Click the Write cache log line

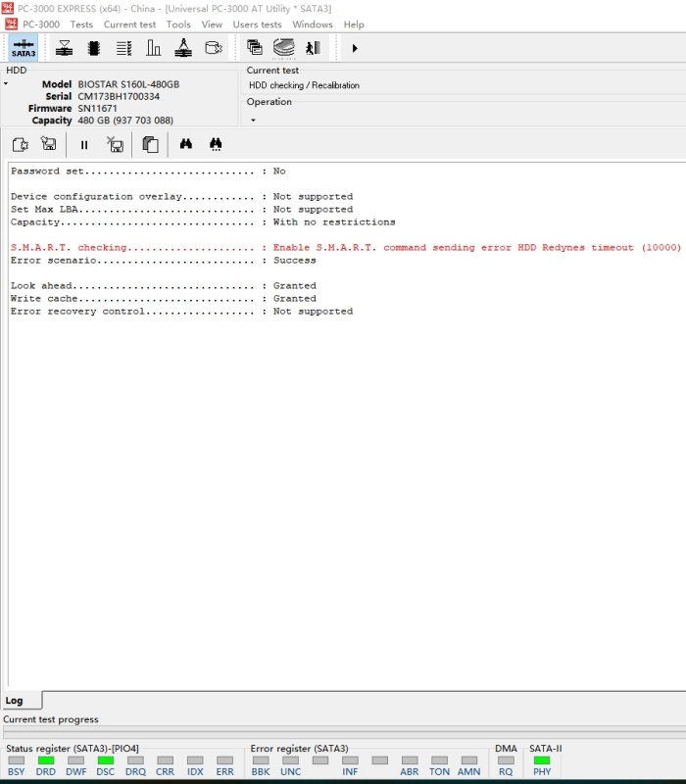point(164,299)
